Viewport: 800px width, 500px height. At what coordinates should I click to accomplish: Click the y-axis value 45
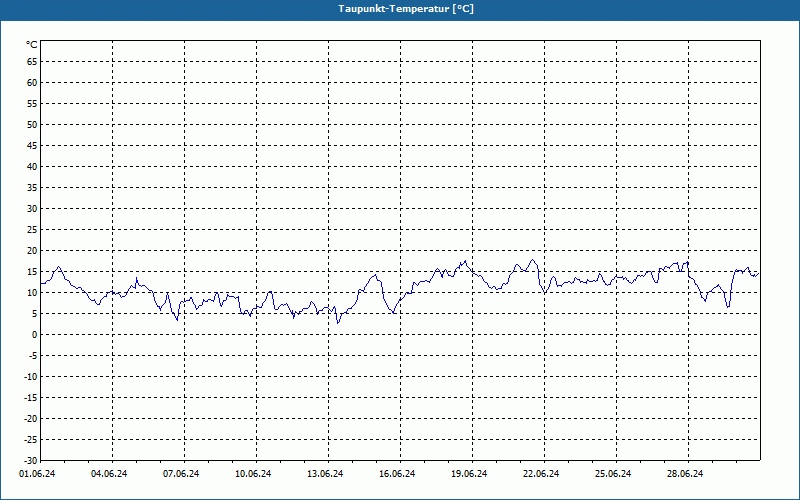point(32,145)
